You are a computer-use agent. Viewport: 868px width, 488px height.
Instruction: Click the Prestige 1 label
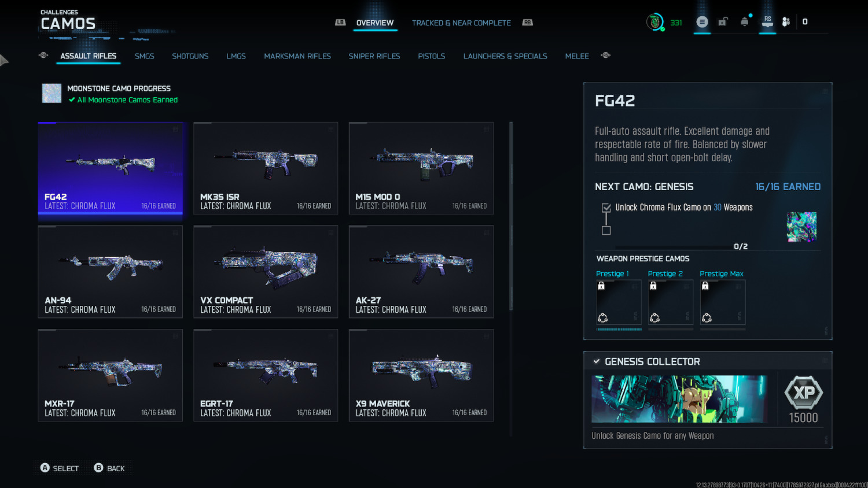(x=612, y=273)
